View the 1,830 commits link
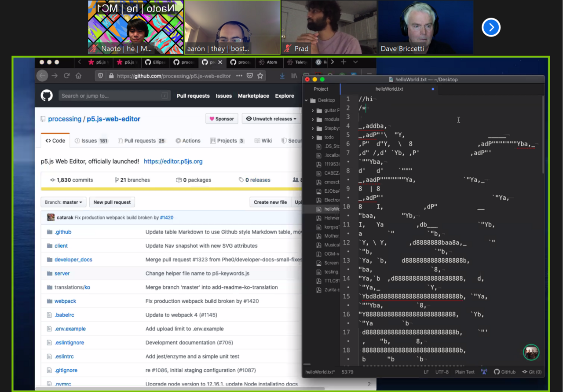 (71, 180)
